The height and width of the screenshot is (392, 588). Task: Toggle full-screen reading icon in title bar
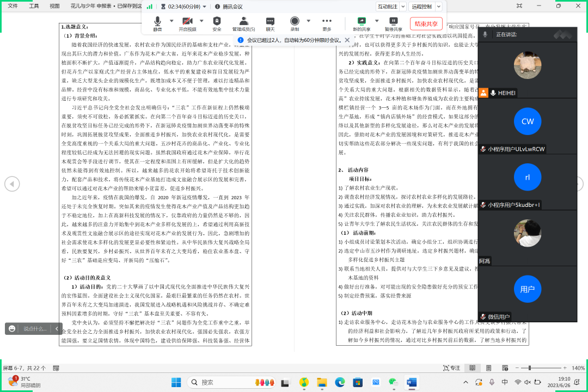click(x=519, y=6)
